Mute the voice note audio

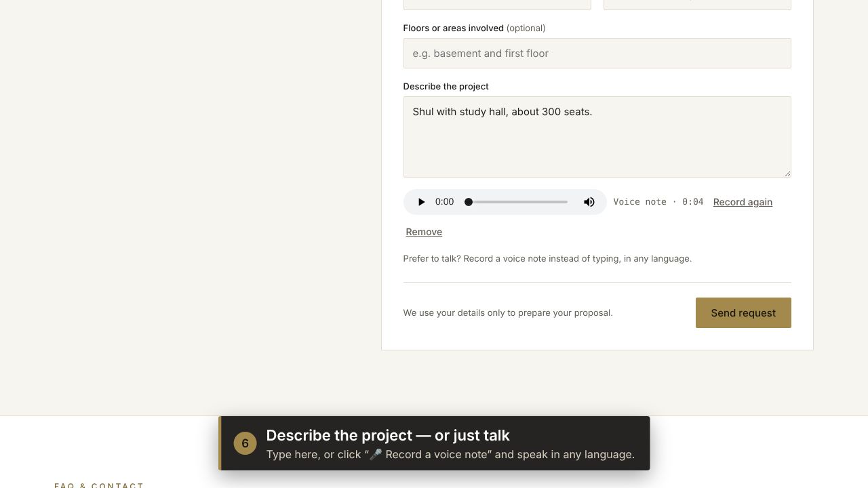(x=589, y=202)
